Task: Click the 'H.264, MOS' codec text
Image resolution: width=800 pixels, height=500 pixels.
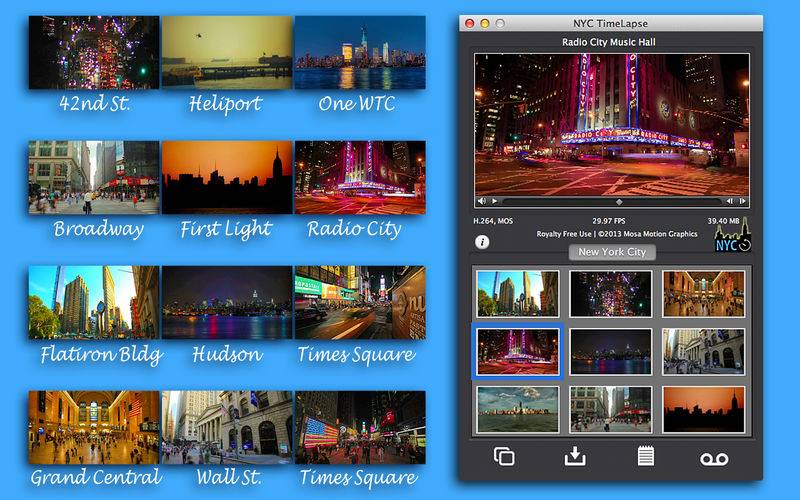Action: [x=493, y=221]
